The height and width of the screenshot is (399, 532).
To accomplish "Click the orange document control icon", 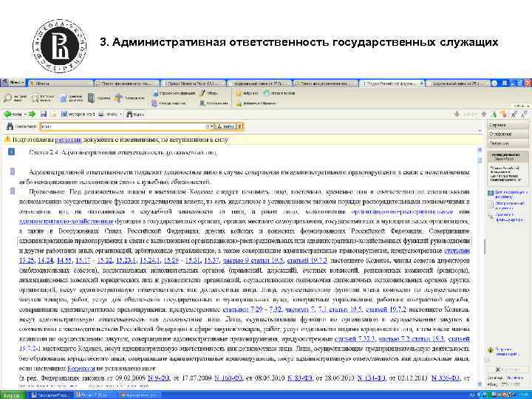I will click(x=504, y=115).
